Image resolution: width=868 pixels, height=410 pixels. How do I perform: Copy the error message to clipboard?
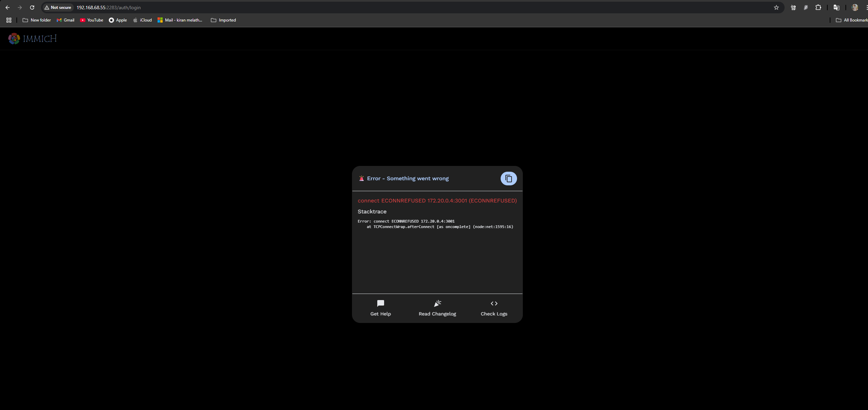click(508, 179)
